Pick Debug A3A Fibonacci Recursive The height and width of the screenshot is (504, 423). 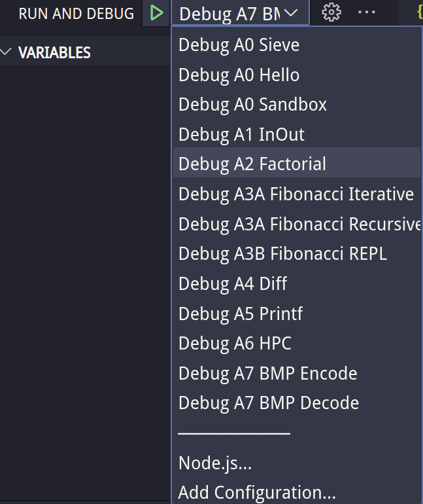coord(298,225)
